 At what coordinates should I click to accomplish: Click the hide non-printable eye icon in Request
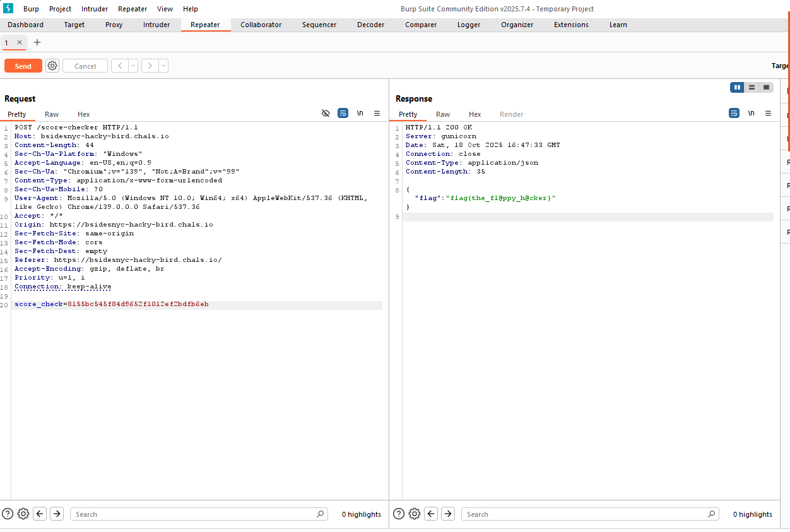pyautogui.click(x=326, y=114)
